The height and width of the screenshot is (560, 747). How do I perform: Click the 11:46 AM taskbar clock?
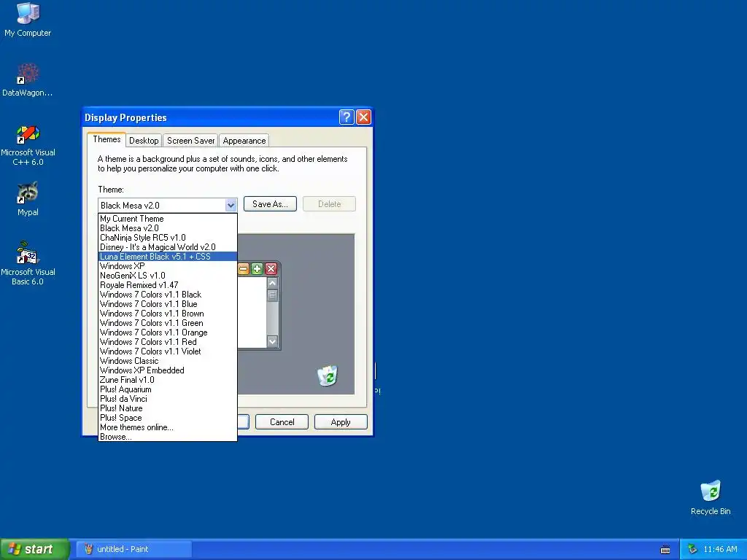pyautogui.click(x=720, y=549)
